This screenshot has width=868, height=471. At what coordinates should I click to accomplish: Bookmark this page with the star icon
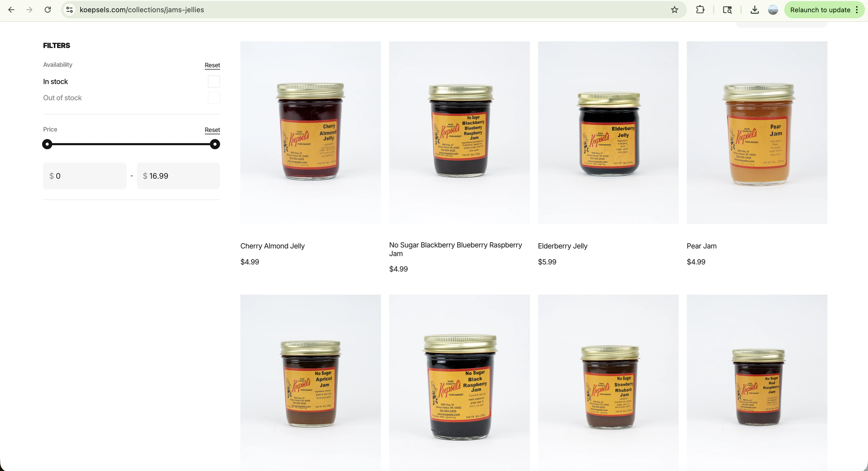[x=674, y=10]
